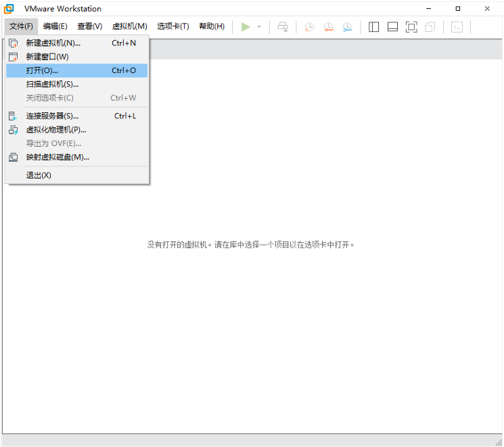The height and width of the screenshot is (447, 504).
Task: Toggle the thumbnail bar layout icon
Action: [392, 27]
